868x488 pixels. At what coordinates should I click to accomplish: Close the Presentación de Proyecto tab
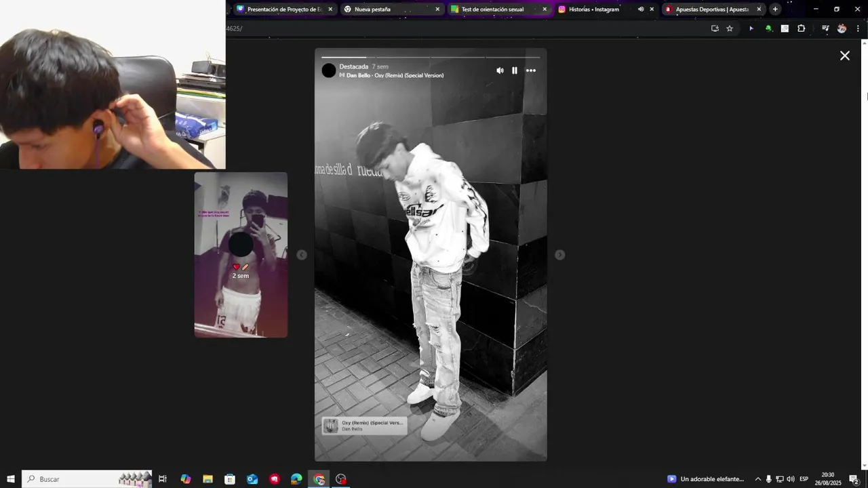tap(330, 9)
